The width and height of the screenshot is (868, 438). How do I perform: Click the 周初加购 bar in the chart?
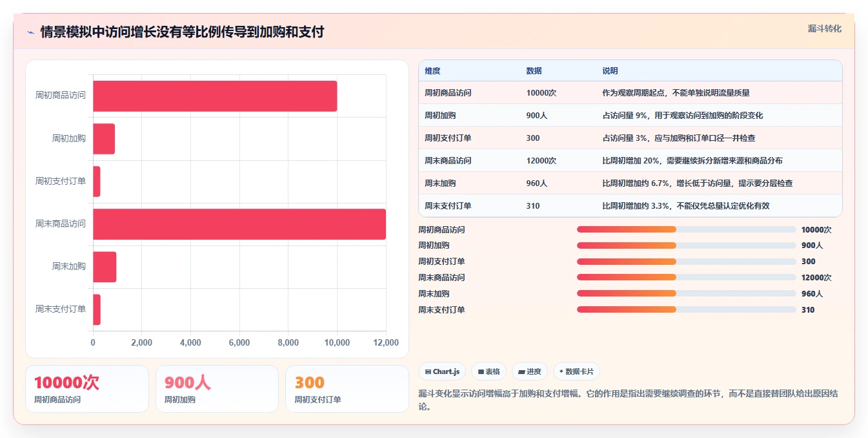104,139
